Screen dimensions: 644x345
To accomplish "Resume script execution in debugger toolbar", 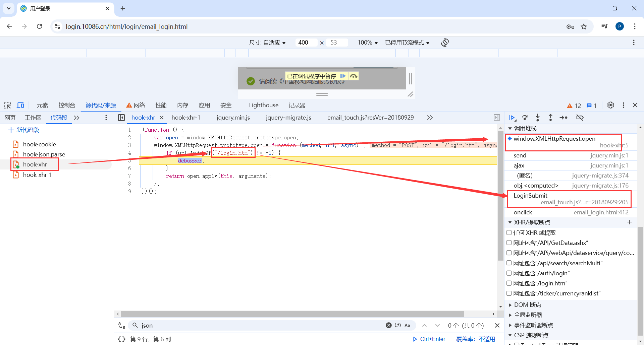I will pos(512,118).
